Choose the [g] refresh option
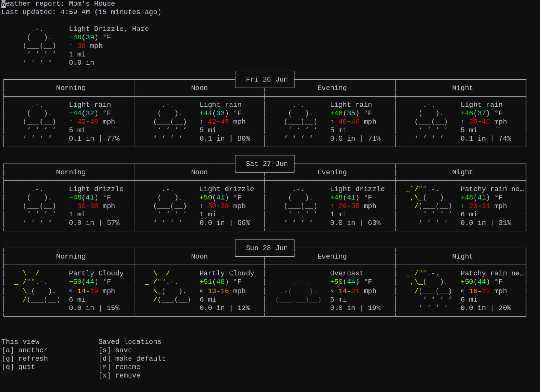Screen dimensions: 540x392 tap(25, 359)
